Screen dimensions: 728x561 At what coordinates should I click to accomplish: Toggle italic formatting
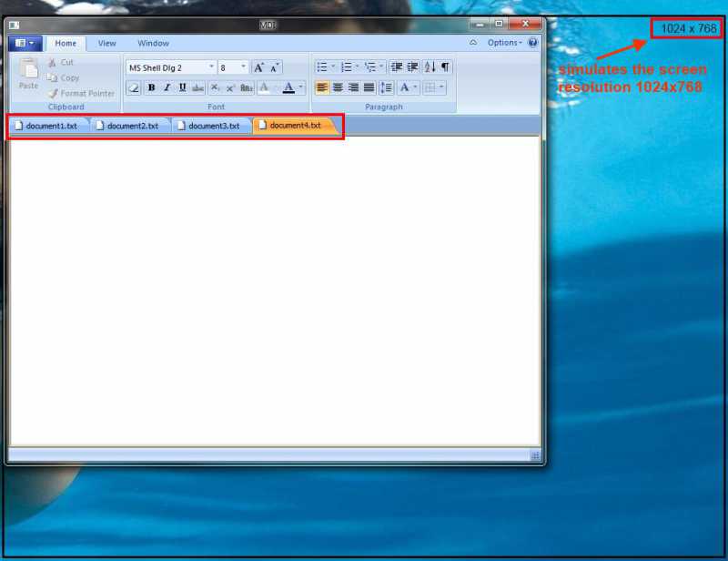coord(167,88)
